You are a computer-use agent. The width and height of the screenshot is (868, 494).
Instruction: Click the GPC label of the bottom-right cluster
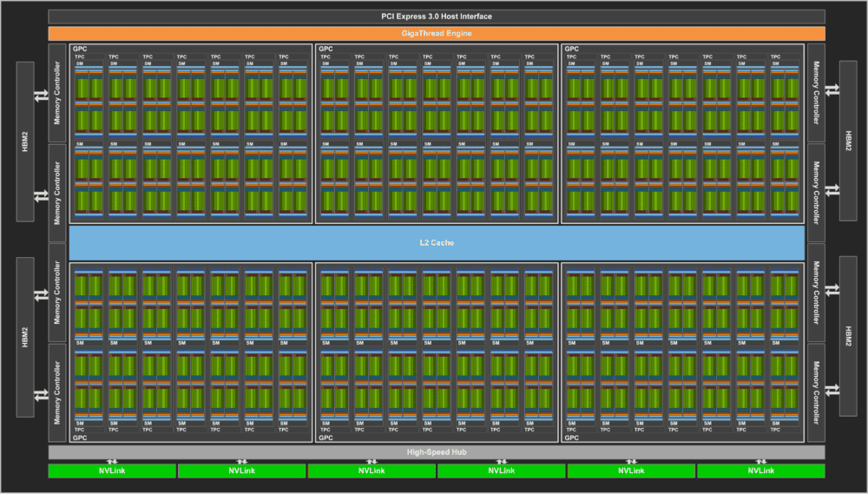click(572, 438)
